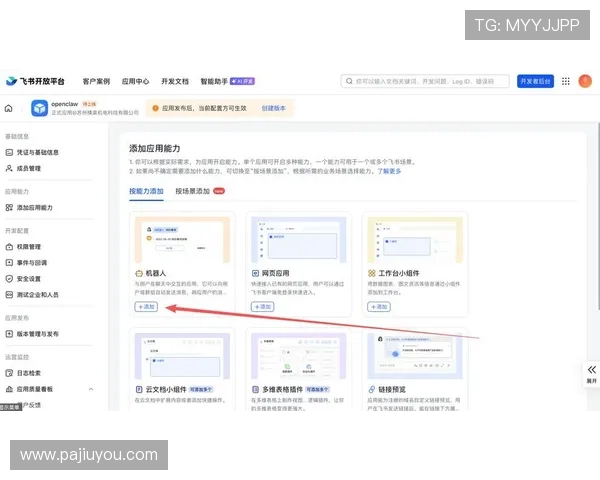Viewport: 600px width, 480px height.
Task: Click the 机器人 preview thumbnail
Action: [x=183, y=240]
